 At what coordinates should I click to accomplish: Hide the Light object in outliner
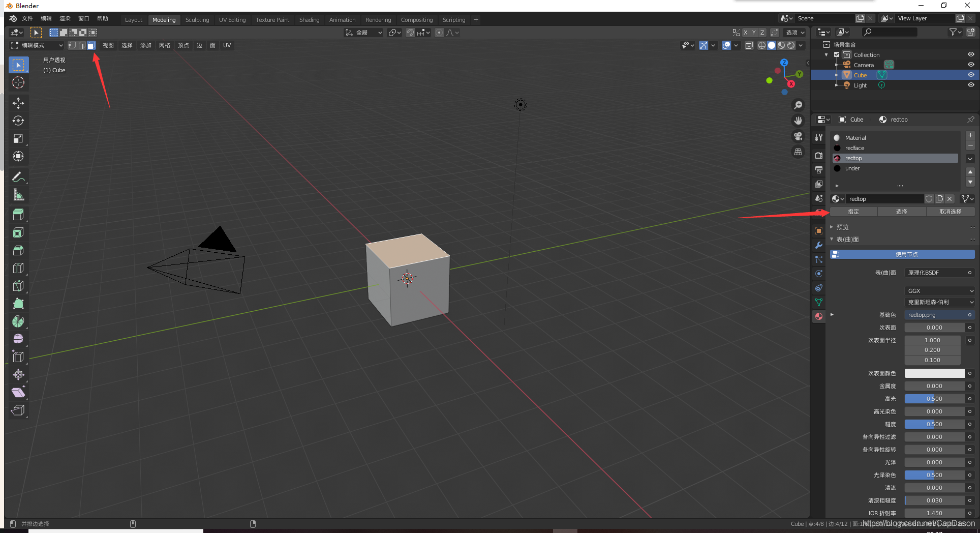(971, 85)
